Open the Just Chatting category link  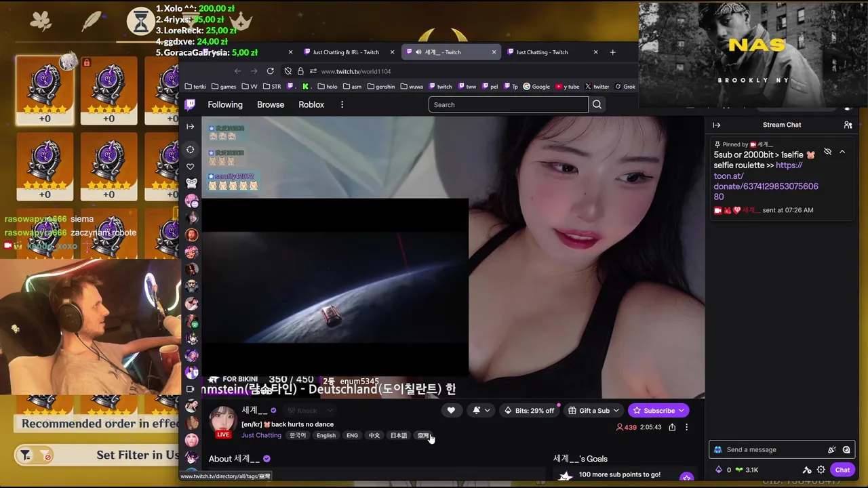(x=261, y=435)
